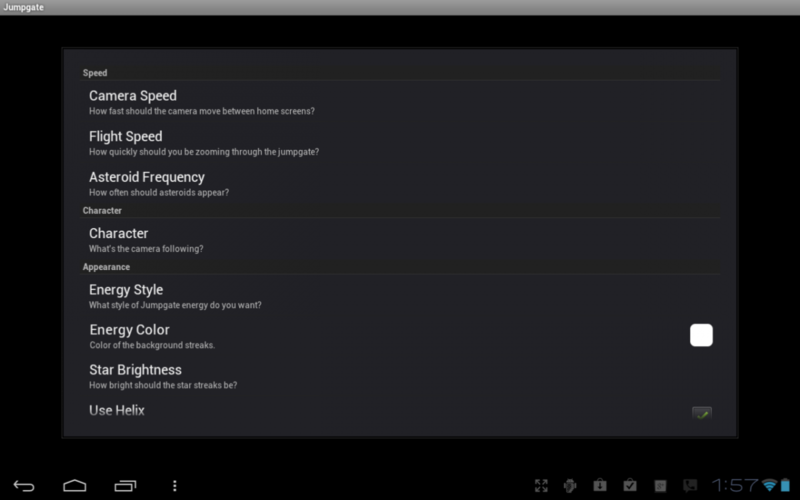Image resolution: width=800 pixels, height=500 pixels.
Task: Click the Play Store download notification icon
Action: (600, 485)
